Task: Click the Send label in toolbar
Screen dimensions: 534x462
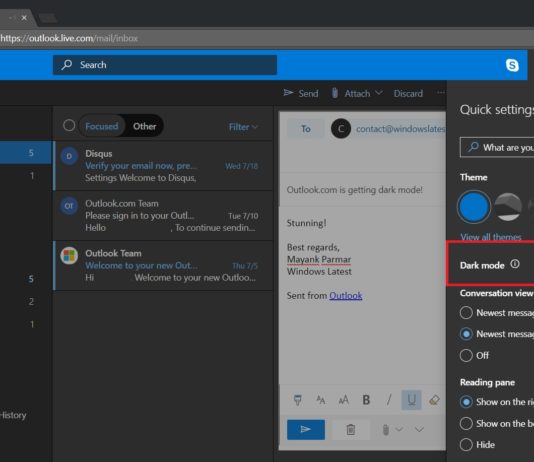Action: [x=308, y=93]
